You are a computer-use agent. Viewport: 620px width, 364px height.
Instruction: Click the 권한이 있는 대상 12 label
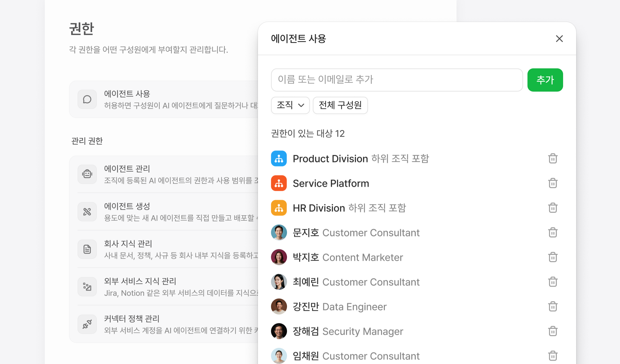pyautogui.click(x=308, y=133)
